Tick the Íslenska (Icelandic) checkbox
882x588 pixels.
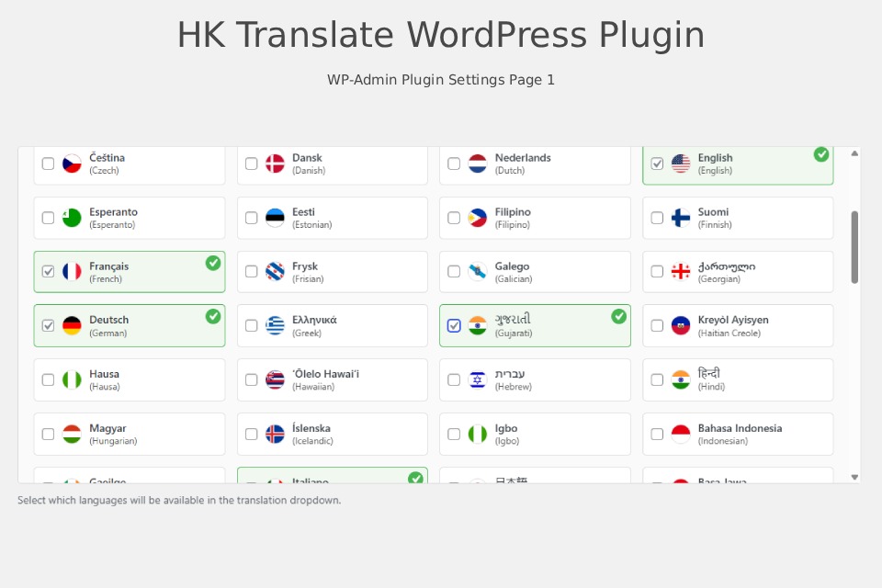click(x=252, y=434)
